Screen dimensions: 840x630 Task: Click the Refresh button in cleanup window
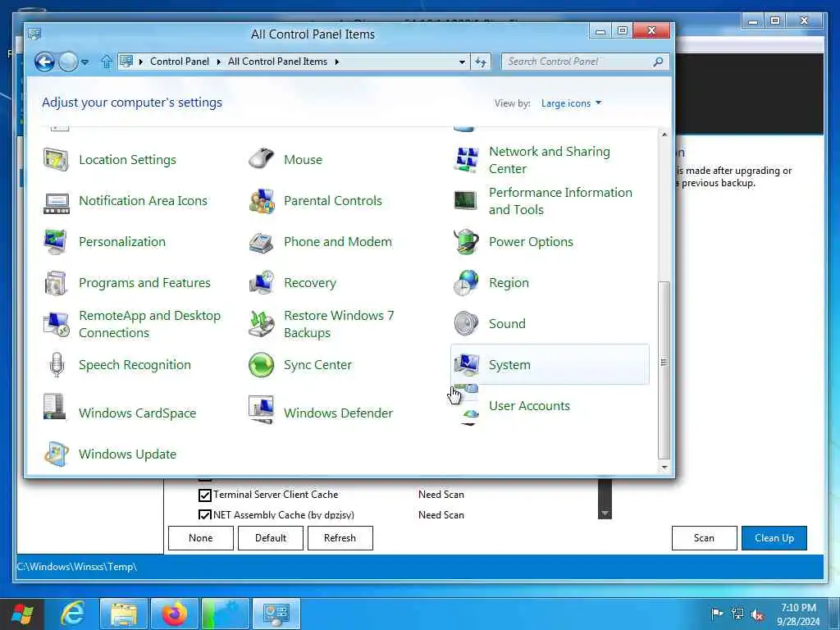click(x=340, y=538)
